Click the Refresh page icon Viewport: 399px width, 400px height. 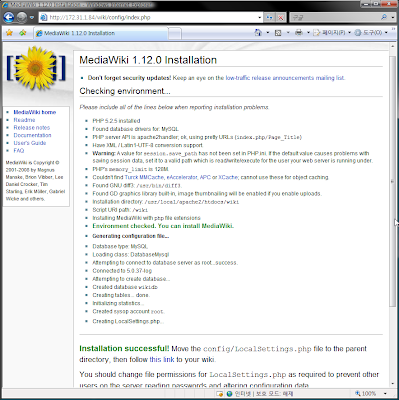click(269, 17)
